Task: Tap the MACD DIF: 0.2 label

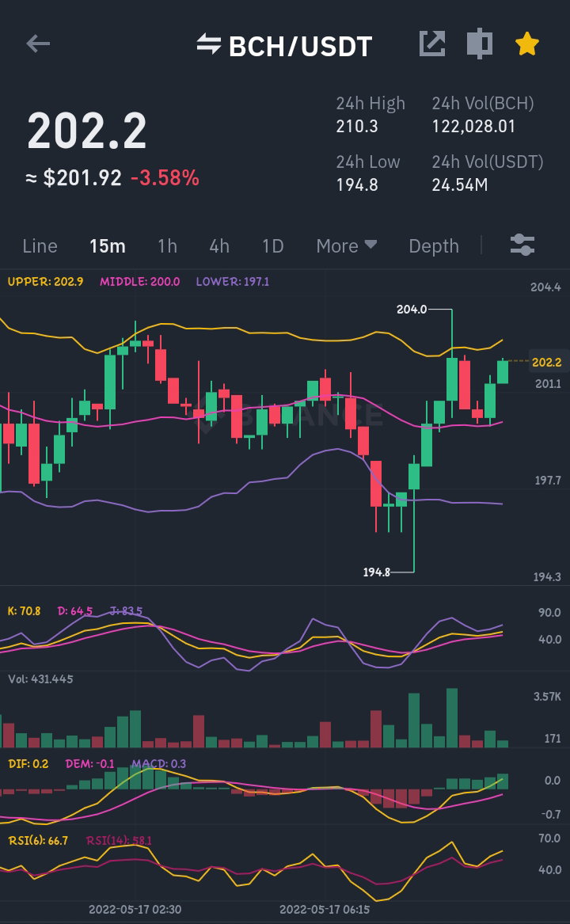Action: pos(28,764)
